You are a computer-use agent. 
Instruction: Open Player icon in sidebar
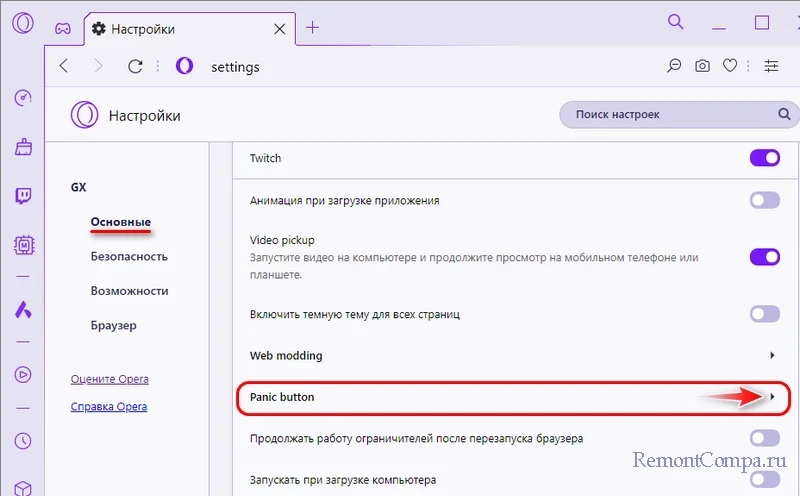[23, 374]
